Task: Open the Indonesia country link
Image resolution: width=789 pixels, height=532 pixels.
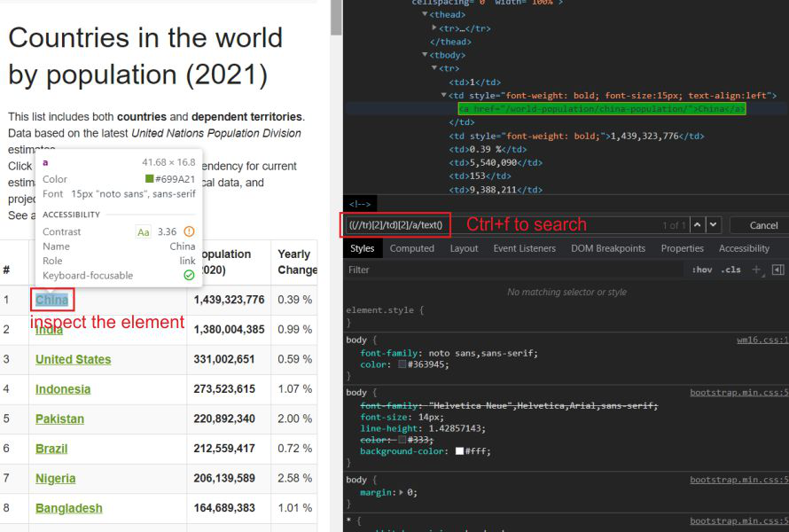Action: tap(63, 389)
